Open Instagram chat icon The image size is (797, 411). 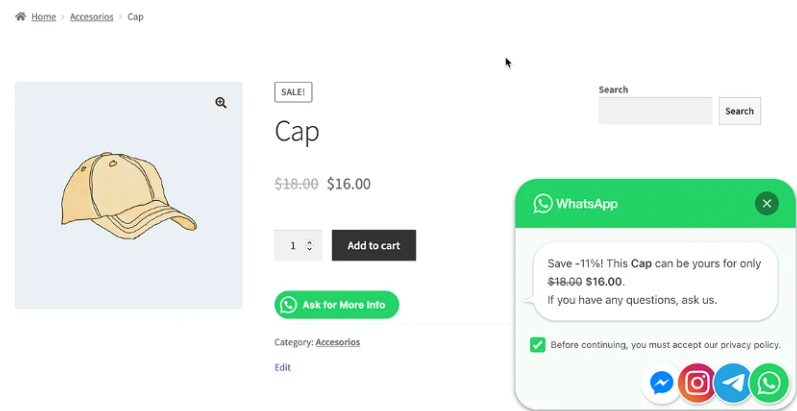tap(697, 383)
